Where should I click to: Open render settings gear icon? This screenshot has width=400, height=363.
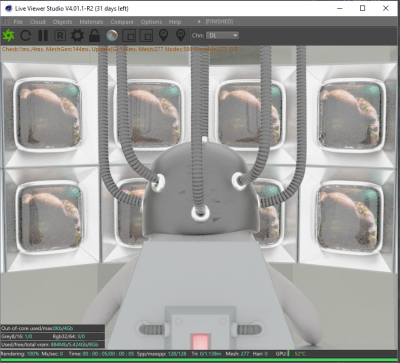[x=77, y=35]
